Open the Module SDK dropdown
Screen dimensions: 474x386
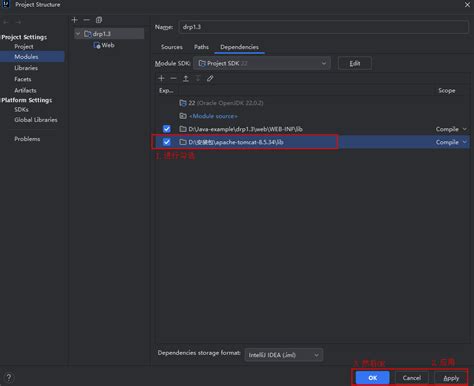262,63
